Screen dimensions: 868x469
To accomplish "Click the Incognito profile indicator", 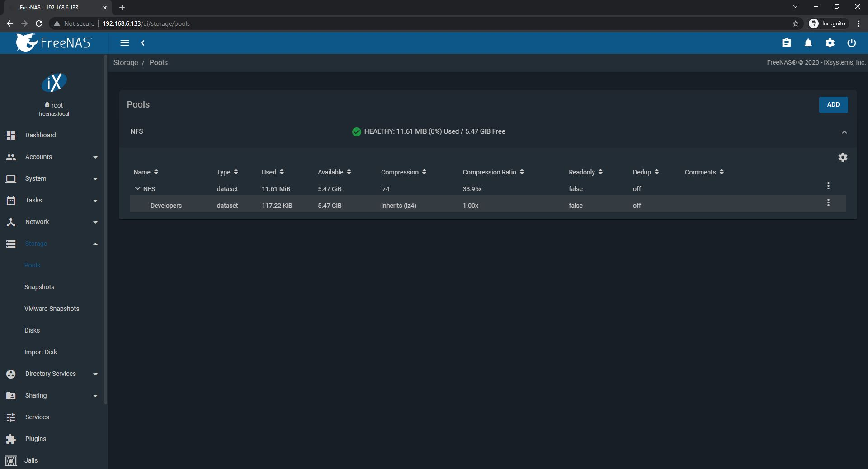I will [828, 23].
